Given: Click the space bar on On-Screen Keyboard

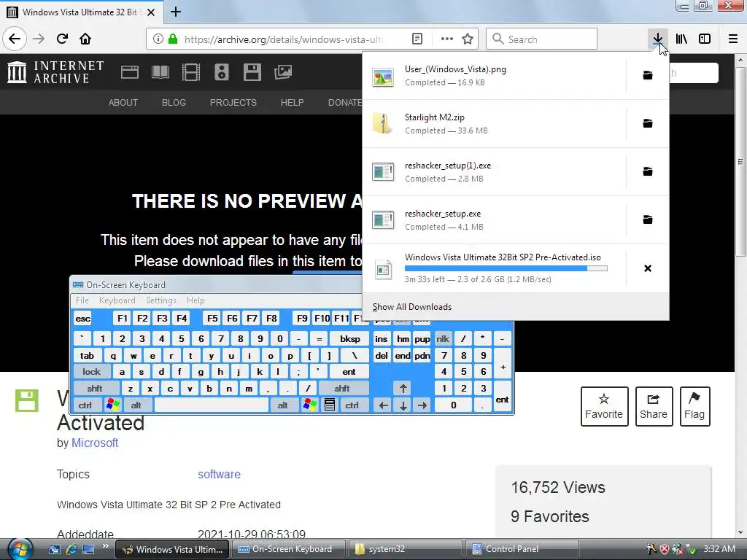Looking at the screenshot, I should click(212, 405).
